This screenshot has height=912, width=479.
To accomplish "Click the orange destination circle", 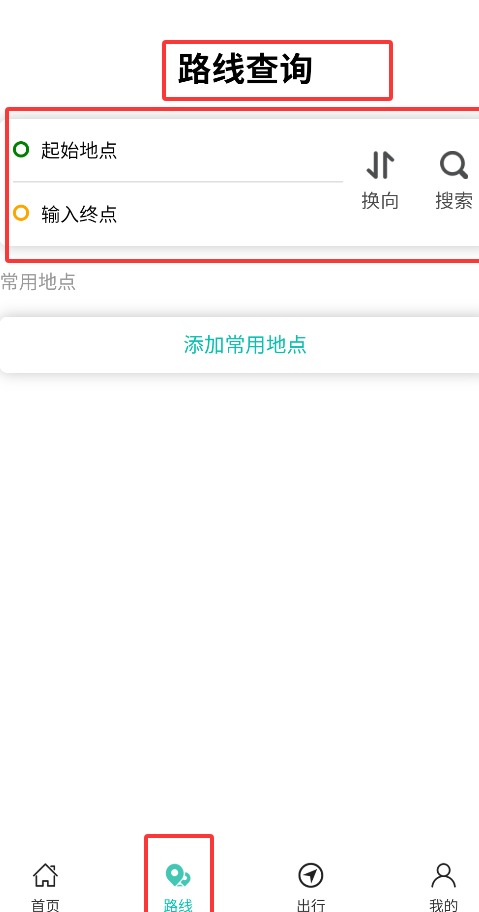I will click(x=21, y=213).
